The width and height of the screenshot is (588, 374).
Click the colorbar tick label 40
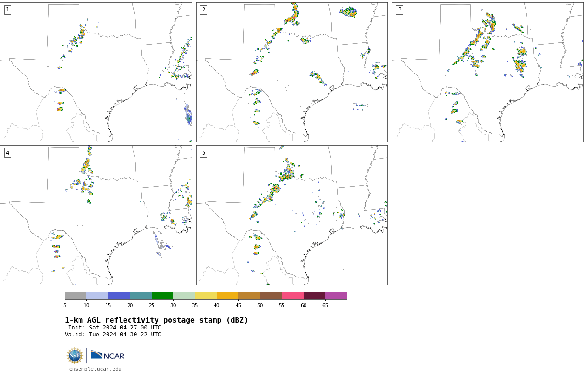(216, 305)
